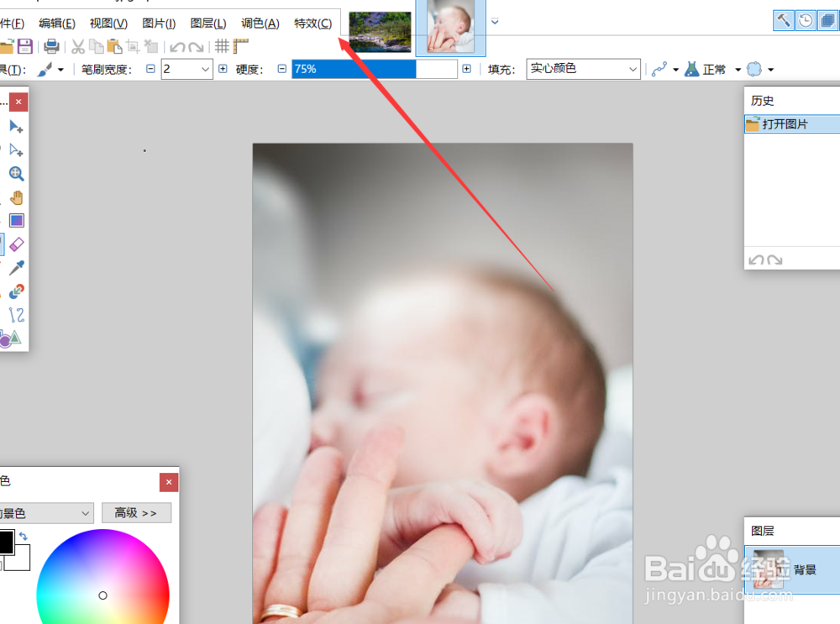Click the 高级 >> button
Screen dimensions: 840x624
click(137, 513)
